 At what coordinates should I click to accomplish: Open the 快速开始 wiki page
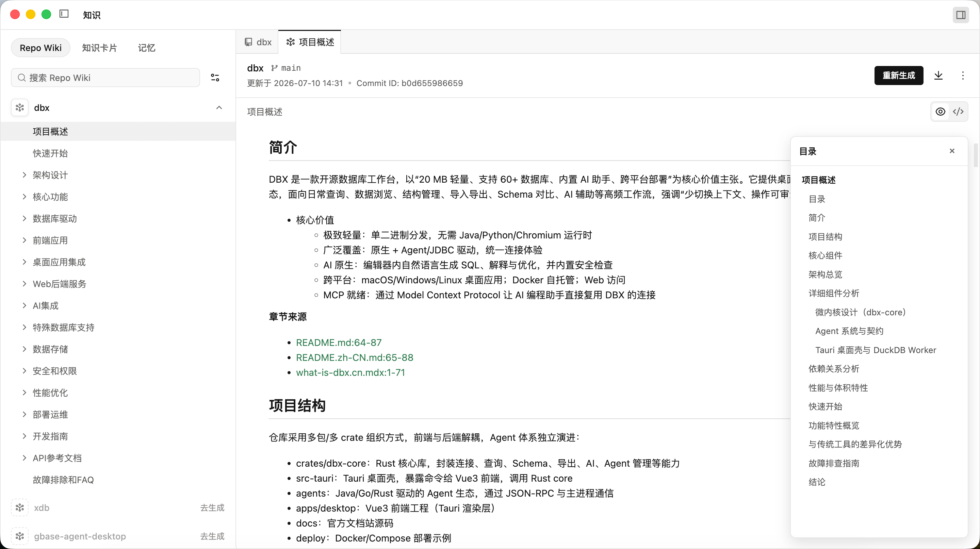click(x=50, y=153)
